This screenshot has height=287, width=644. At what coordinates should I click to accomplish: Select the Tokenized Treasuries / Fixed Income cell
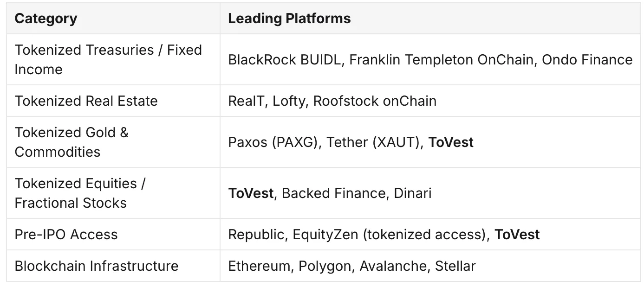tap(113, 59)
